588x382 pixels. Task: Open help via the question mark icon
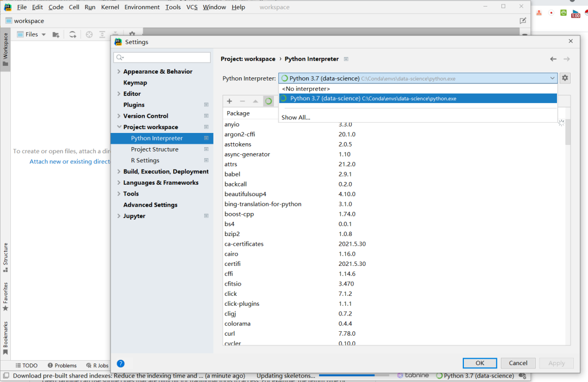(x=120, y=363)
